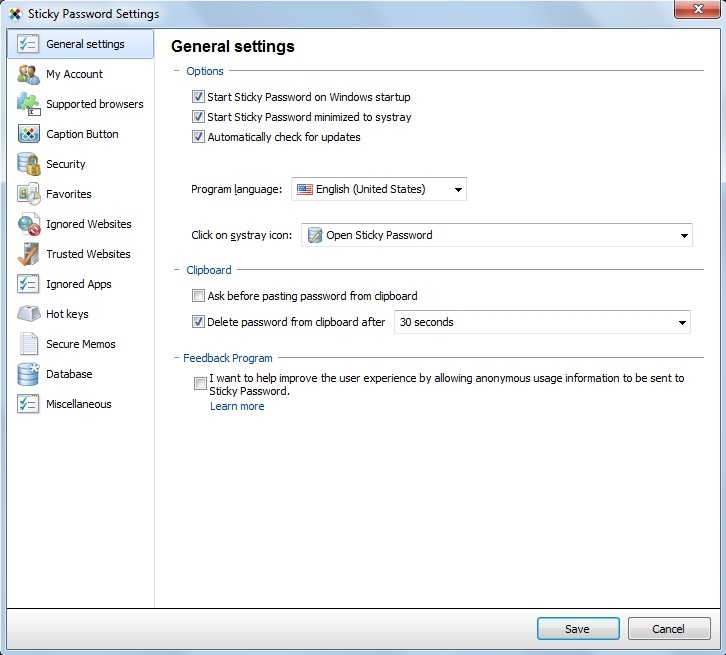The width and height of the screenshot is (726, 655).
Task: Toggle Delete password from clipboard after checkbox
Action: click(x=198, y=321)
